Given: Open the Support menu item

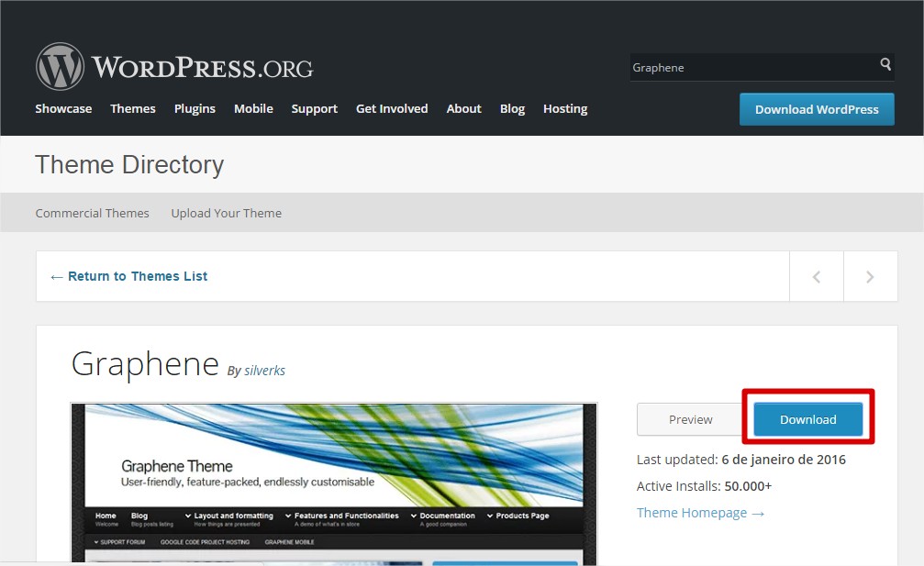Looking at the screenshot, I should 314,109.
